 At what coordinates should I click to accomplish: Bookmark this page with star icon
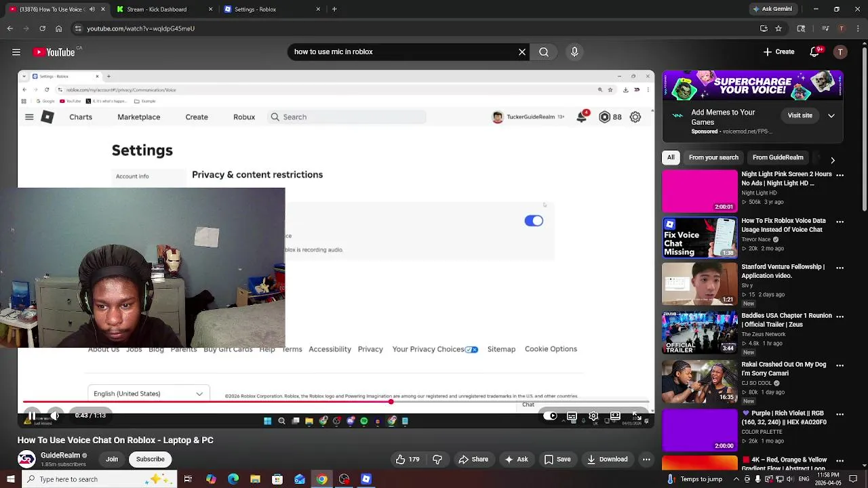pos(778,28)
